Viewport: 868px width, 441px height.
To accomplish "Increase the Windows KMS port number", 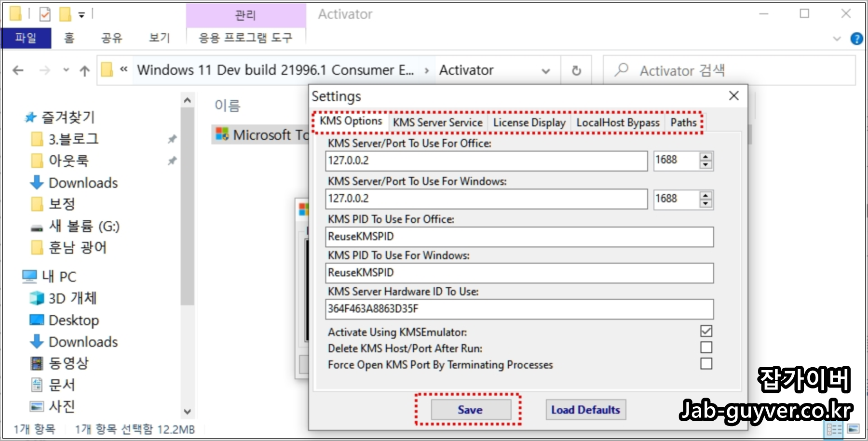I will (x=705, y=195).
